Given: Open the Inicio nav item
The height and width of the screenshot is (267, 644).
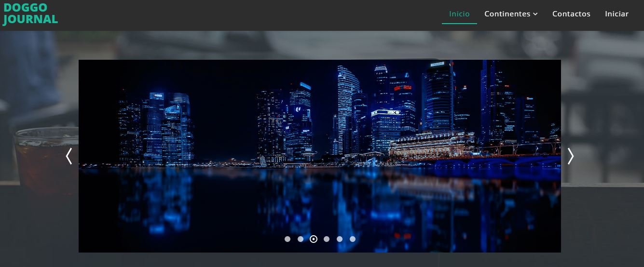Looking at the screenshot, I should tap(459, 14).
